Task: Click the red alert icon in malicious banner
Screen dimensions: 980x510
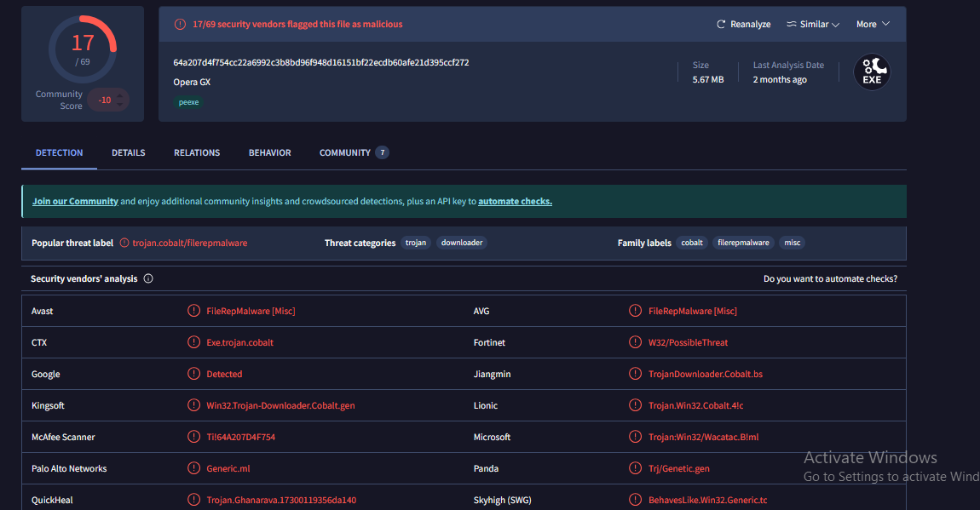Action: (x=180, y=25)
